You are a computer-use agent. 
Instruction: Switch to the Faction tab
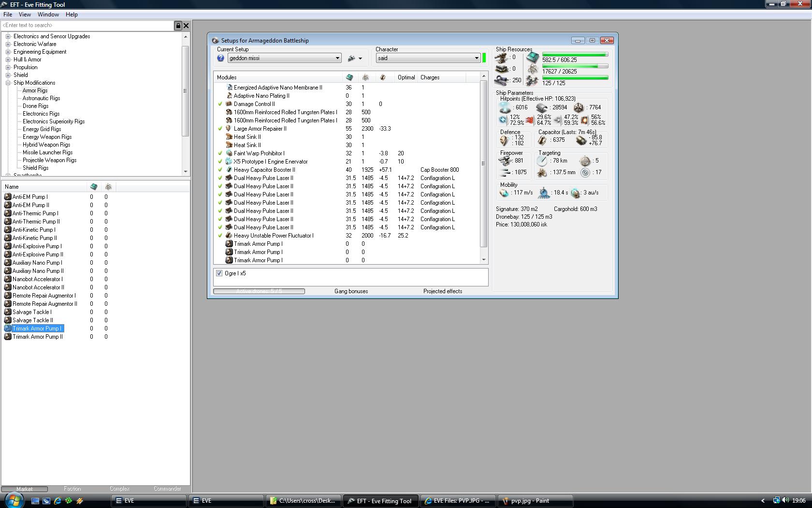click(x=72, y=489)
